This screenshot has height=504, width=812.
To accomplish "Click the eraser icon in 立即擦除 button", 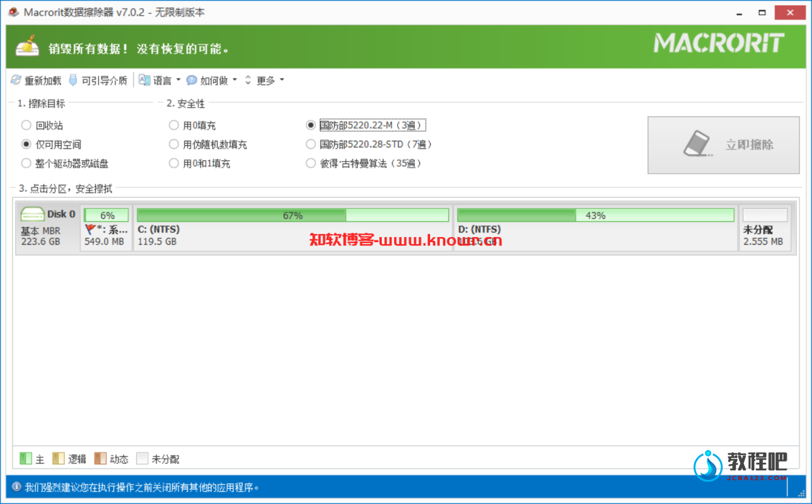I will coord(698,144).
